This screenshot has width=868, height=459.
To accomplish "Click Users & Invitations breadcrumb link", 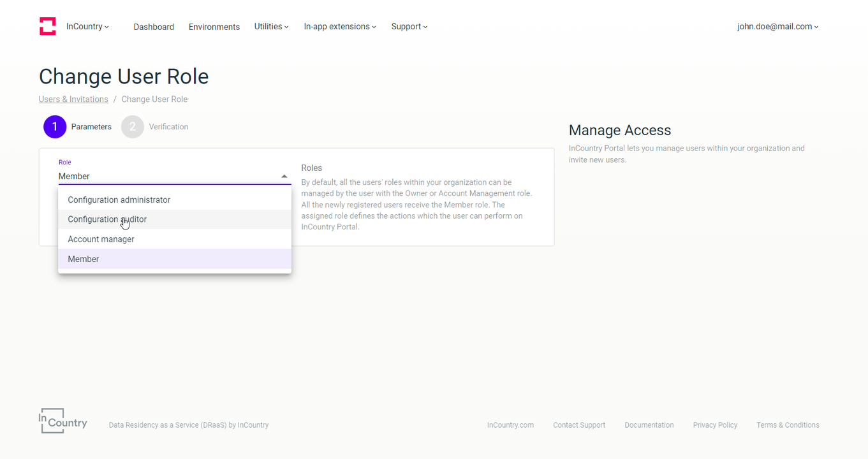I will 73,99.
